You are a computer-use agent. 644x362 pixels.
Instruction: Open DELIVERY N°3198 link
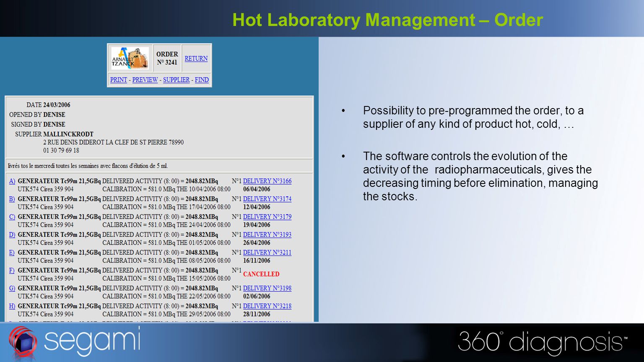coord(267,288)
